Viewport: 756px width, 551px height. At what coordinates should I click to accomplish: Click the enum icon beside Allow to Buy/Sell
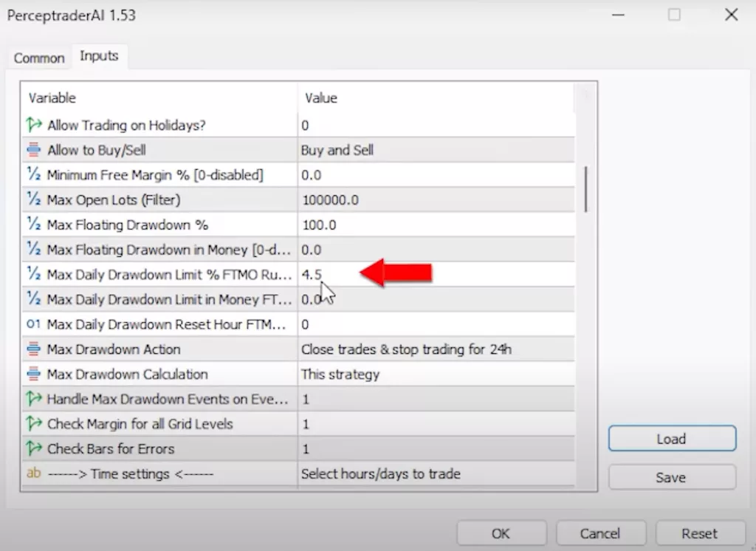(x=34, y=150)
